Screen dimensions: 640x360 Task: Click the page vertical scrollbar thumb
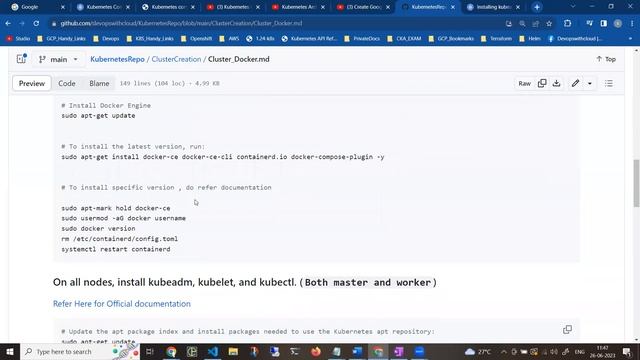[636, 183]
